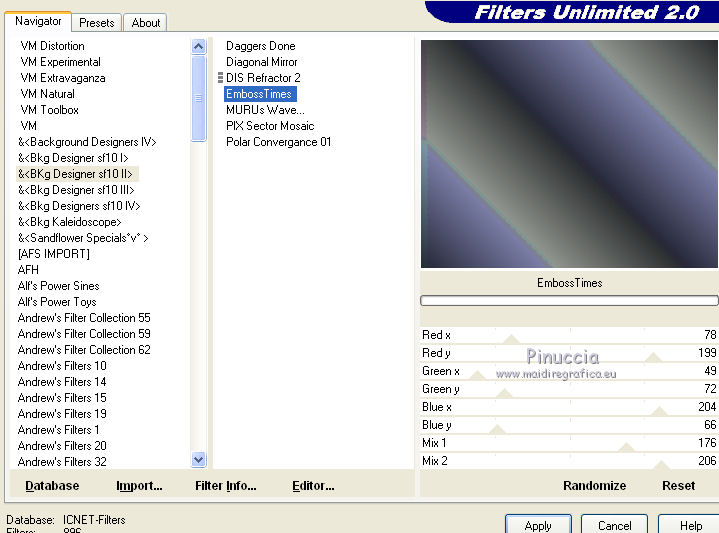719x533 pixels.
Task: Select VM Extravaganza category
Action: pyautogui.click(x=63, y=78)
